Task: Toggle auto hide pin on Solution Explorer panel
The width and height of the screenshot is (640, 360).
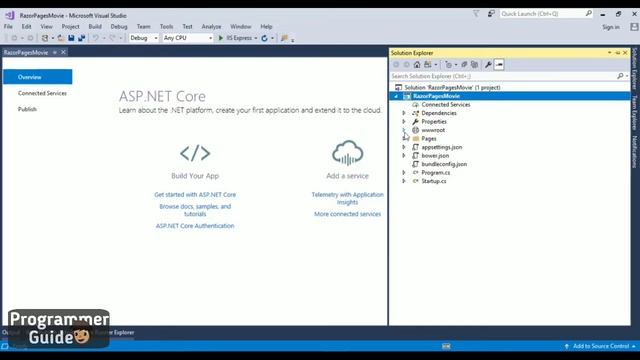Action: pos(618,53)
